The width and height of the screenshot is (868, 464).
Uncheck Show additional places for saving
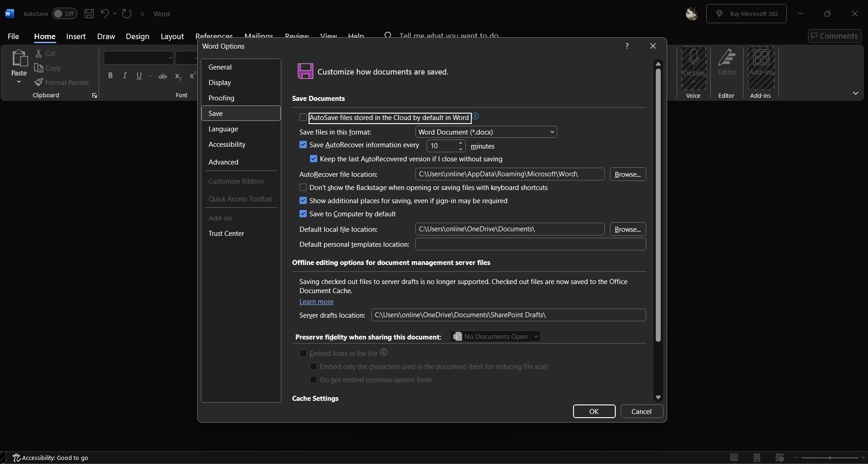click(303, 201)
